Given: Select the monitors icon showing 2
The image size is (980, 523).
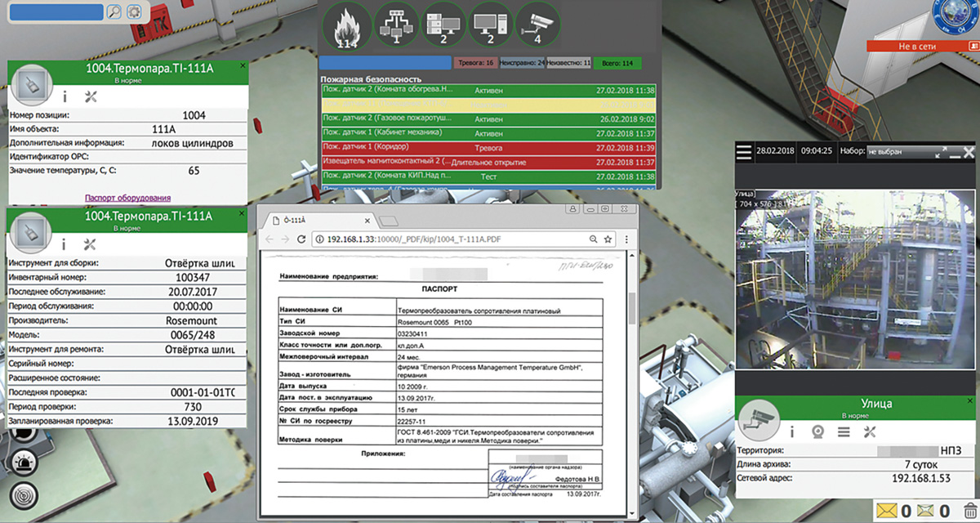Looking at the screenshot, I should (x=492, y=25).
